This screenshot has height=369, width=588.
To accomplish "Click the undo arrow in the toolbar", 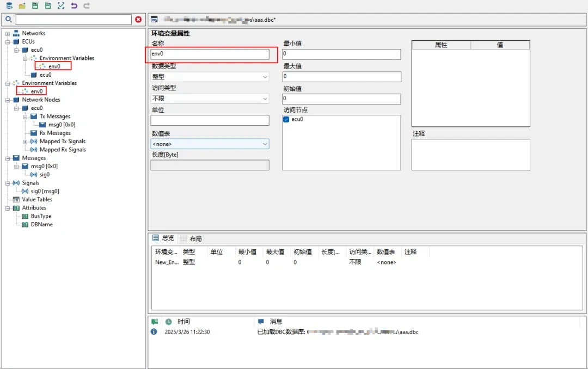I will click(x=74, y=5).
